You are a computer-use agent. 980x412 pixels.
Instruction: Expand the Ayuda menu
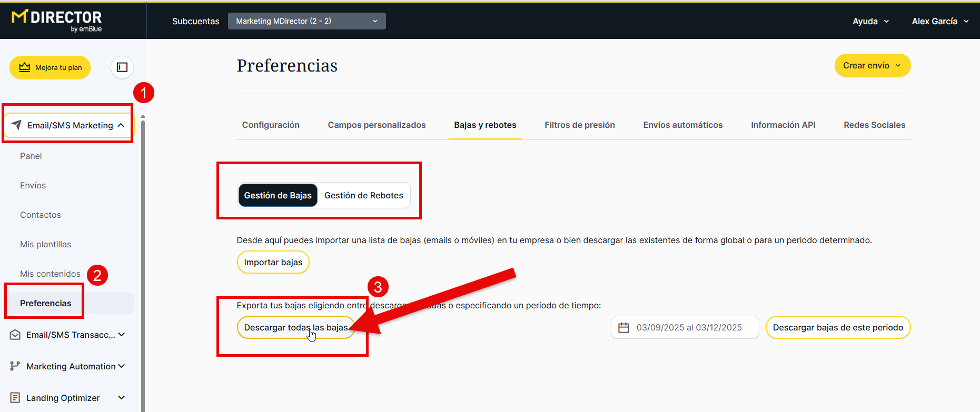870,21
